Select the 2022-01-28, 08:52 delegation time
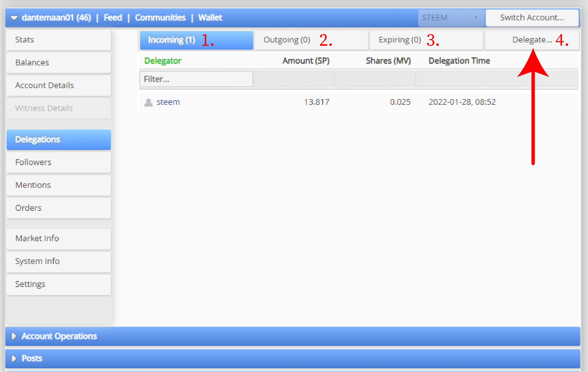 [x=462, y=102]
